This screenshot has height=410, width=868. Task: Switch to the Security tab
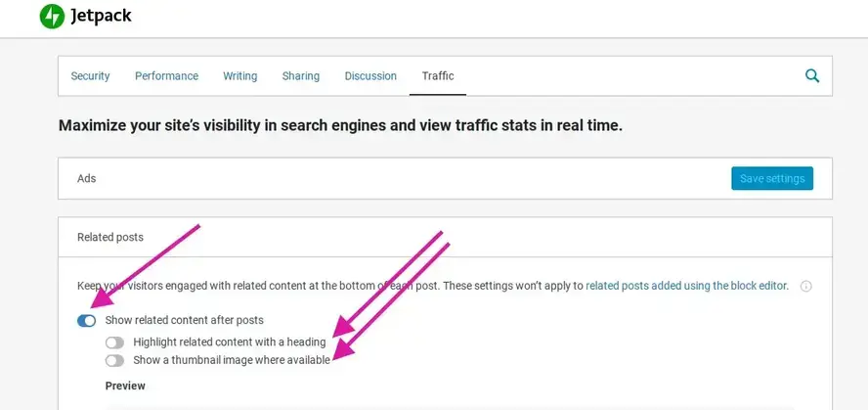[x=90, y=76]
